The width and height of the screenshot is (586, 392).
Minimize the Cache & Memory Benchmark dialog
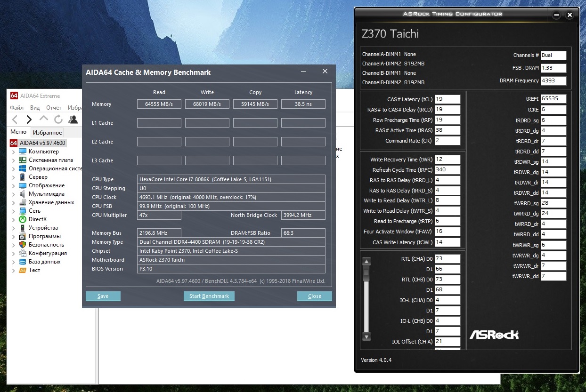(302, 72)
